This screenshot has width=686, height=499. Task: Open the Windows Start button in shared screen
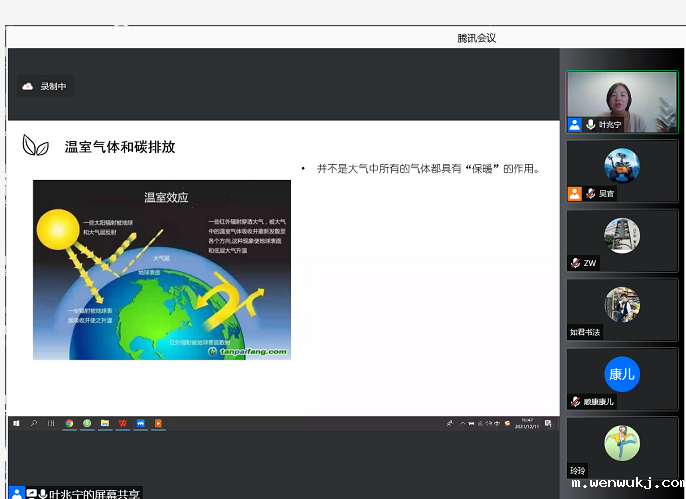pos(17,423)
